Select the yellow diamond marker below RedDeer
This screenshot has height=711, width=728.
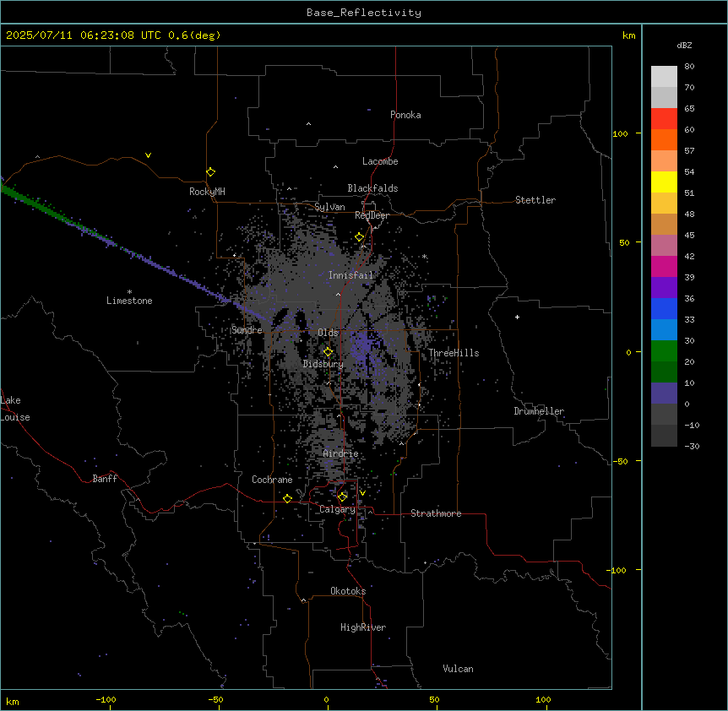[x=360, y=237]
